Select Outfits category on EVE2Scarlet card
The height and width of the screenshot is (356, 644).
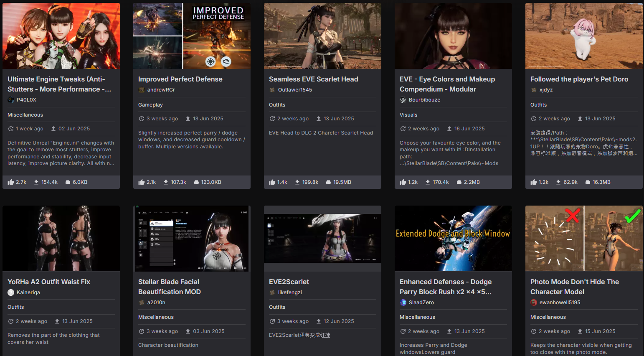(x=277, y=307)
